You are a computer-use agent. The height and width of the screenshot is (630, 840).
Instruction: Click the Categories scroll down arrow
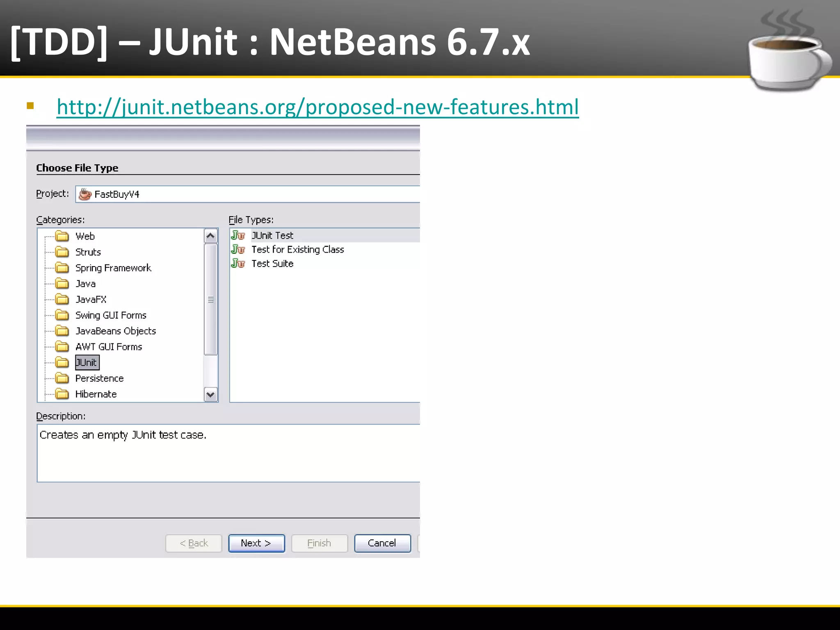click(x=211, y=395)
